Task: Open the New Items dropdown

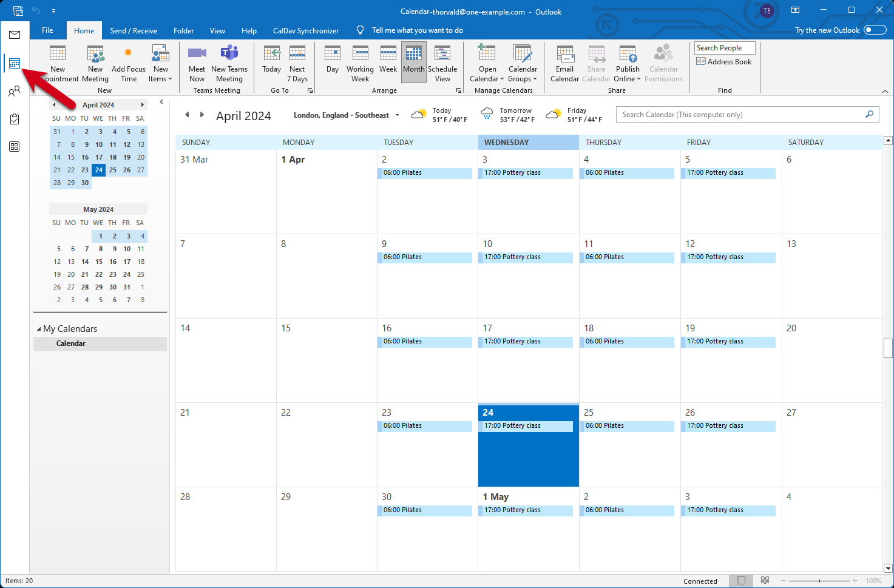Action: tap(161, 64)
